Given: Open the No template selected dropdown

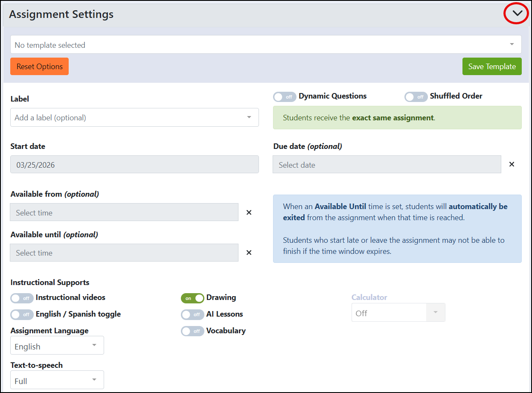Looking at the screenshot, I should coord(266,44).
